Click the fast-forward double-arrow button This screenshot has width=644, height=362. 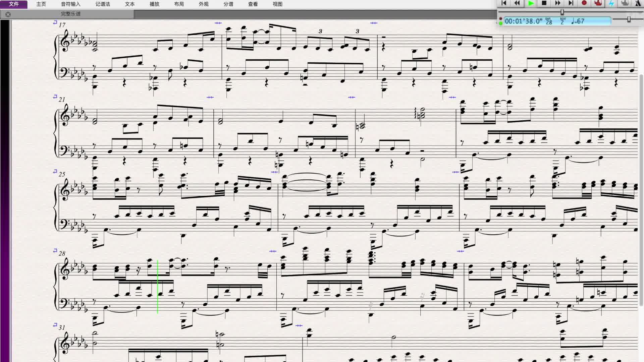557,3
